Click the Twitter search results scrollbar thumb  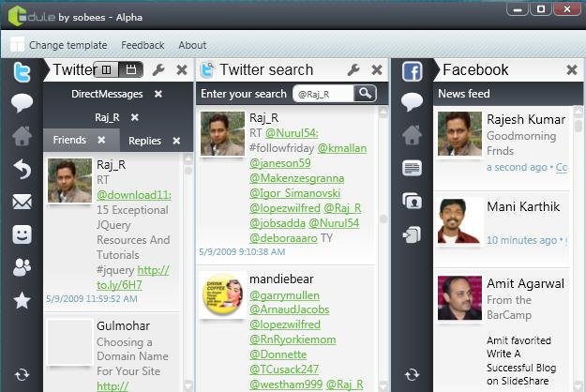pos(383,219)
